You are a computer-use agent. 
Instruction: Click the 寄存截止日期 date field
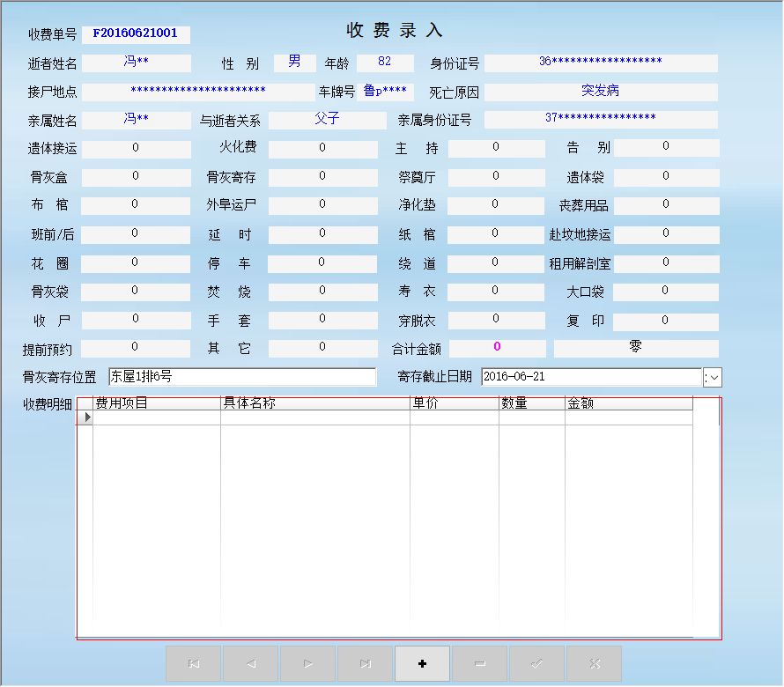pyautogui.click(x=591, y=377)
